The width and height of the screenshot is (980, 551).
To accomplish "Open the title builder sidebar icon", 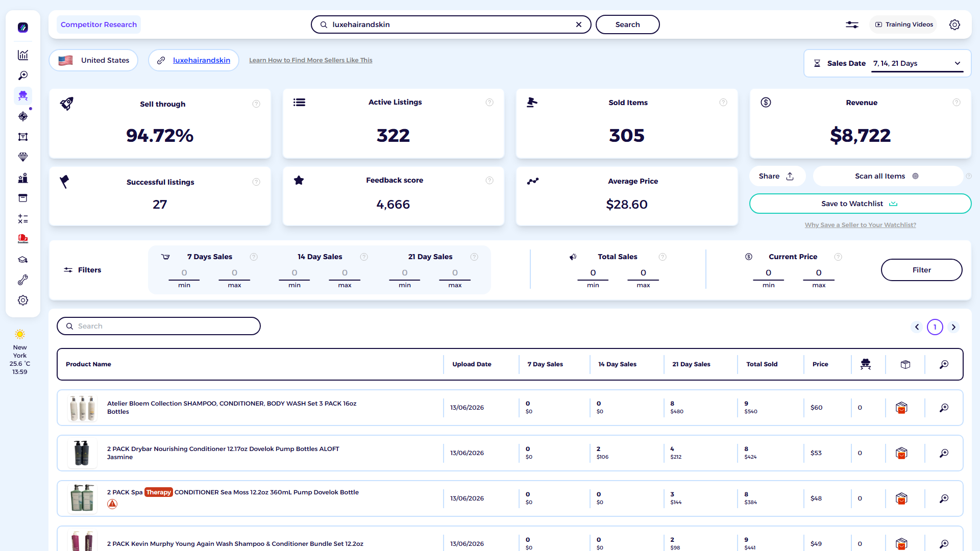I will click(x=23, y=137).
